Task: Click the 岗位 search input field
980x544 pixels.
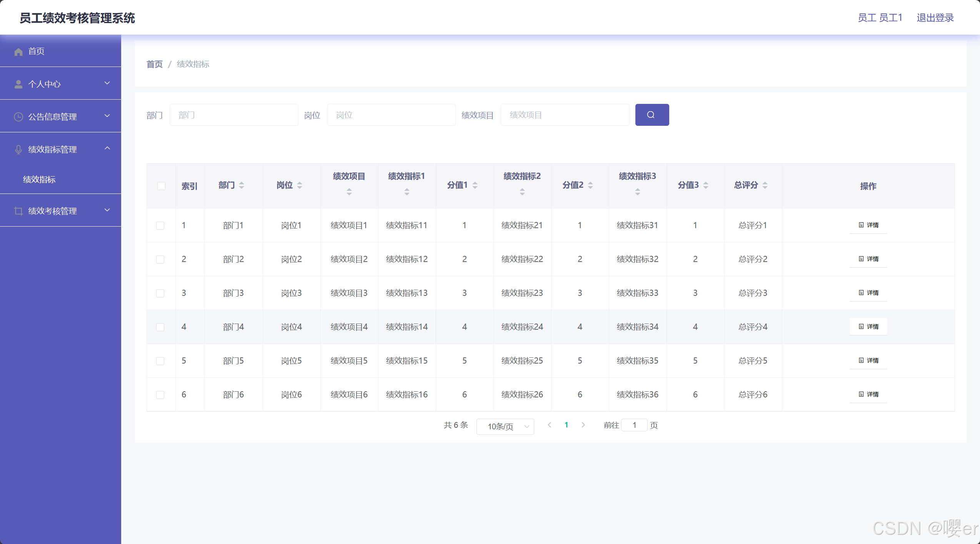Action: tap(391, 115)
